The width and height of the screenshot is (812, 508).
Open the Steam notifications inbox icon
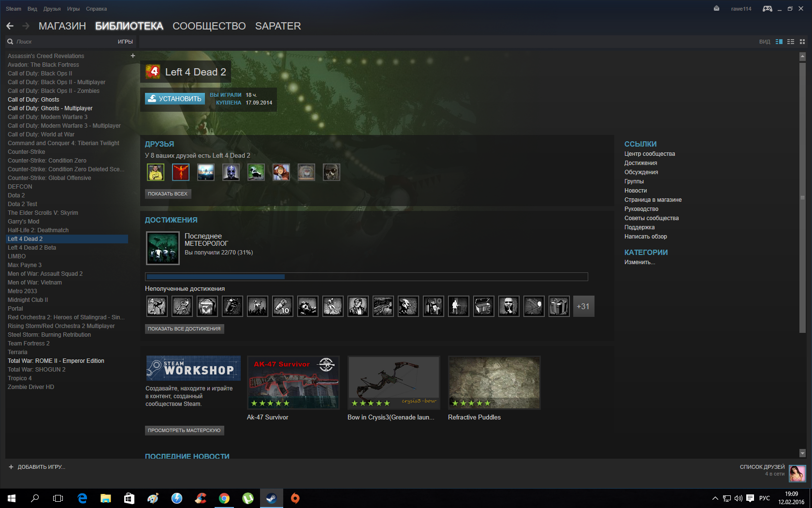716,8
